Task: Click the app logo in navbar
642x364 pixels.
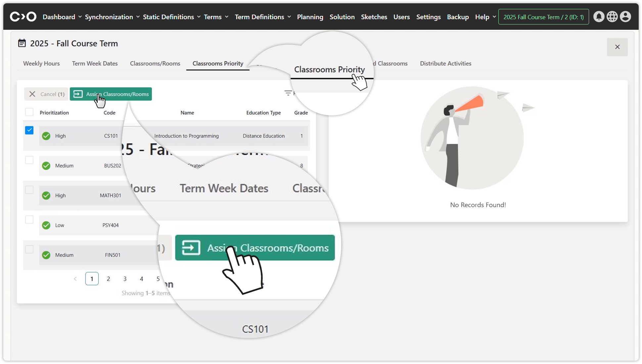Action: [23, 17]
